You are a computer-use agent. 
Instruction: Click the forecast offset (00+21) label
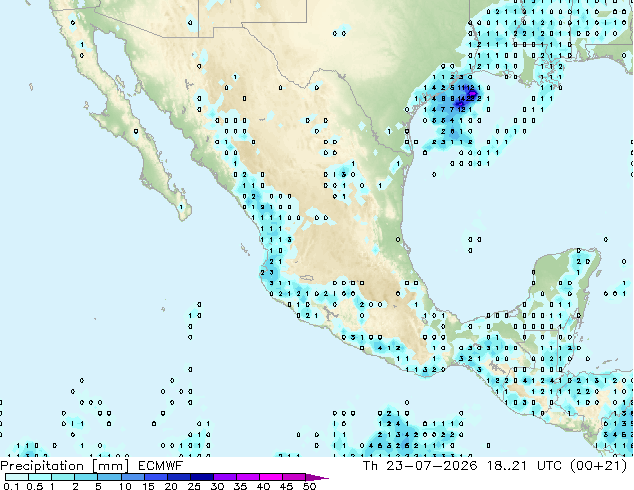tap(598, 466)
